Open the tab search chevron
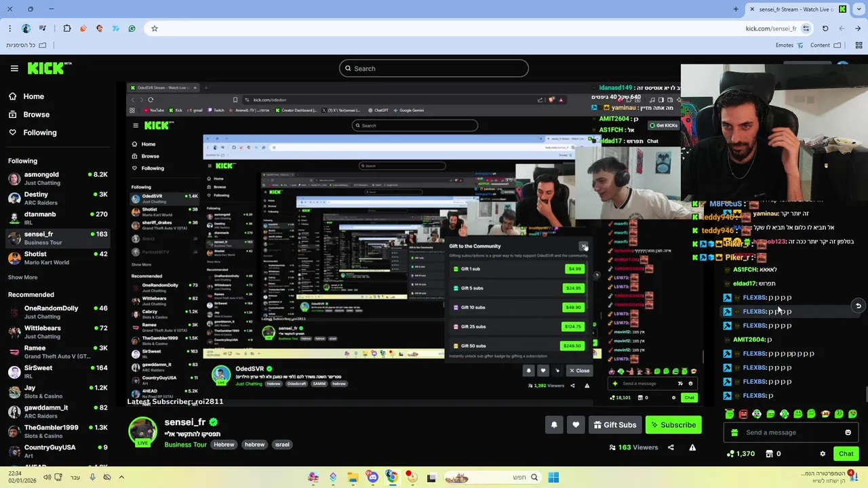Viewport: 868px width, 488px height. [858, 9]
